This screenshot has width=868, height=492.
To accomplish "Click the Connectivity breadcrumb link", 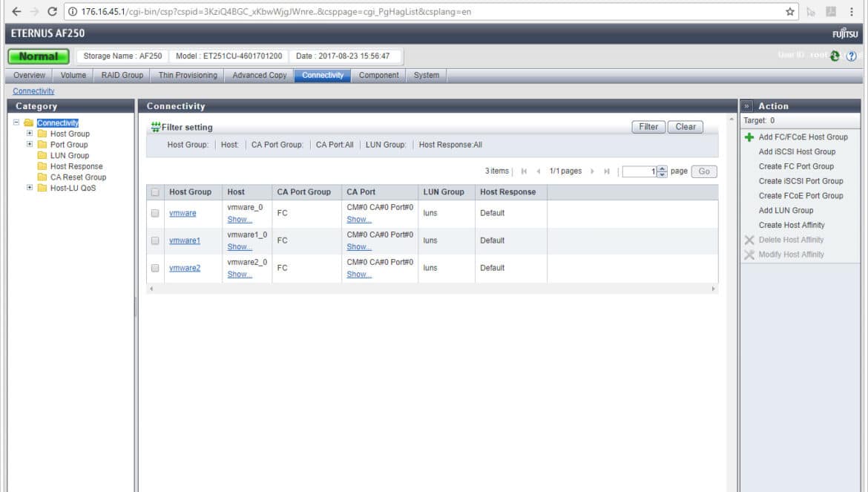I will (x=34, y=91).
